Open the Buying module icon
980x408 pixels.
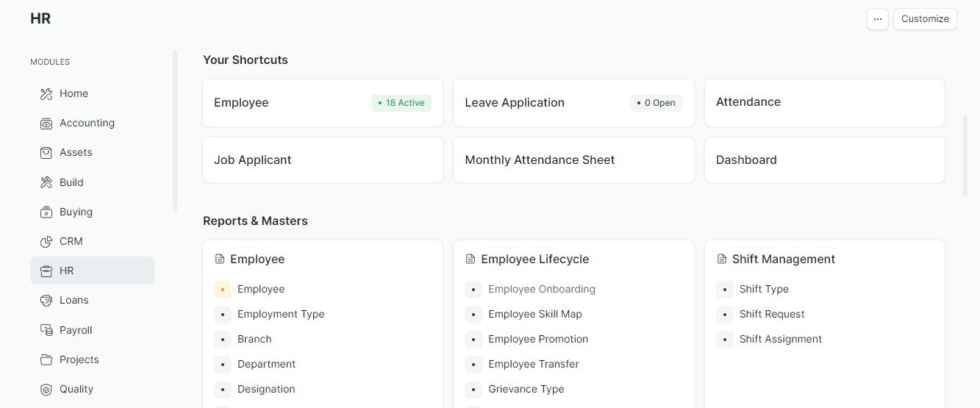pyautogui.click(x=46, y=212)
